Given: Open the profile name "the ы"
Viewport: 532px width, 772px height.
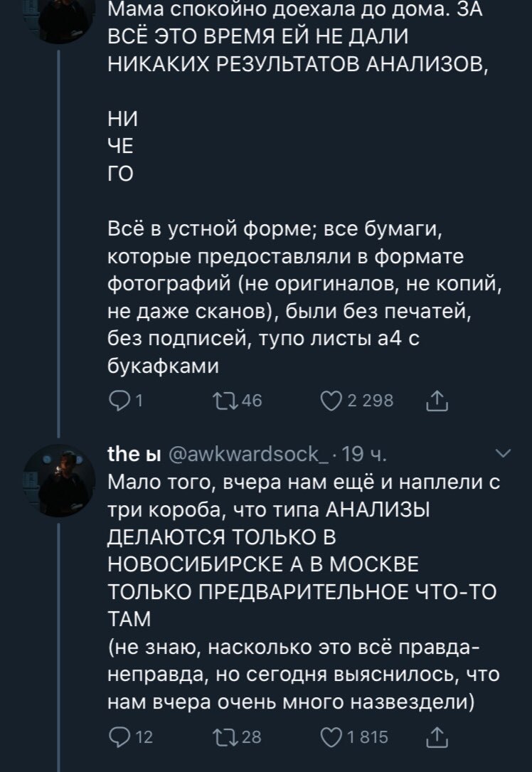Looking at the screenshot, I should (x=133, y=454).
